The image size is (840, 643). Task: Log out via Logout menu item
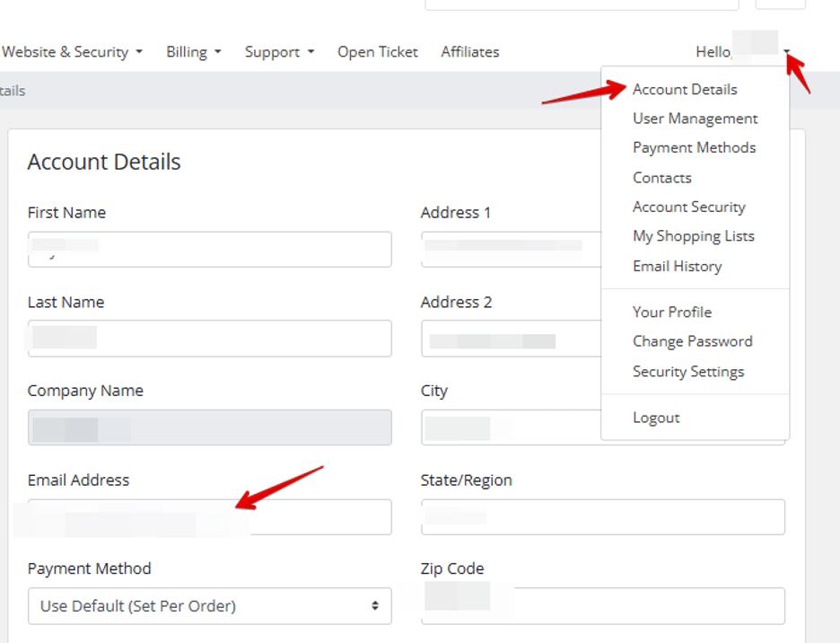656,418
